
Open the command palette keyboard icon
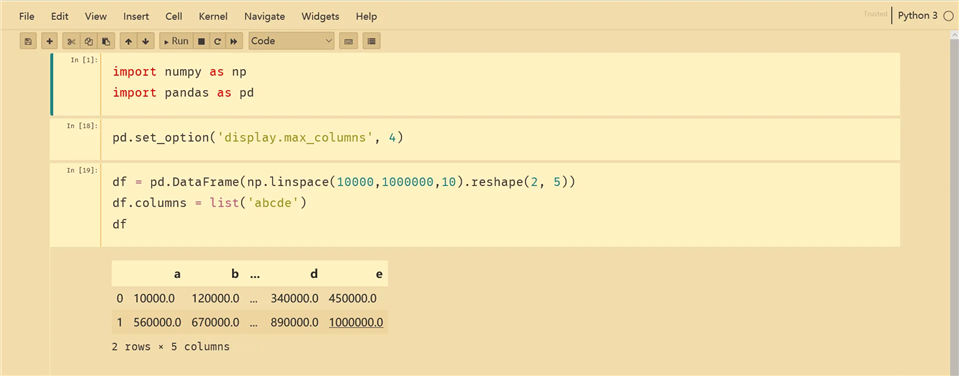(x=348, y=41)
